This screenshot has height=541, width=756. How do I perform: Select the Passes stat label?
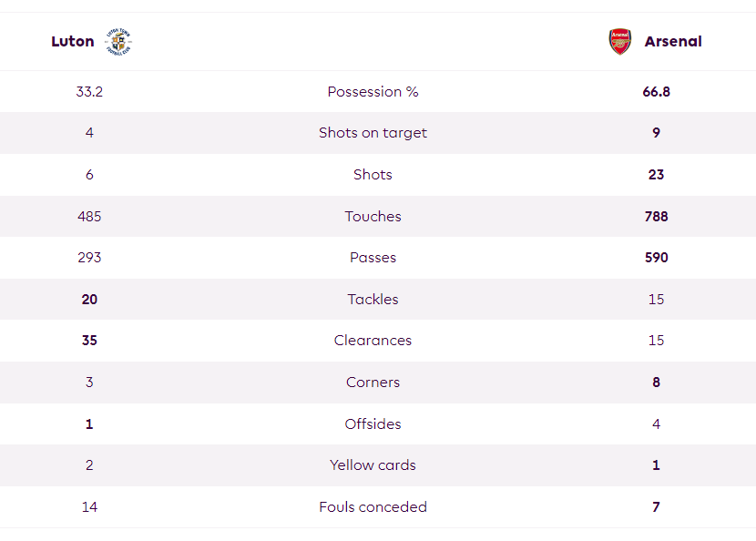[373, 258]
